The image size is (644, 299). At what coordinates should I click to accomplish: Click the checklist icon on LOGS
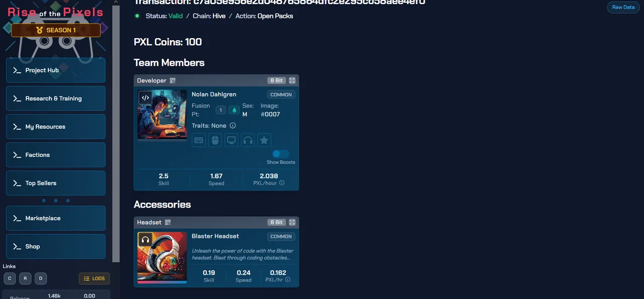click(x=87, y=278)
